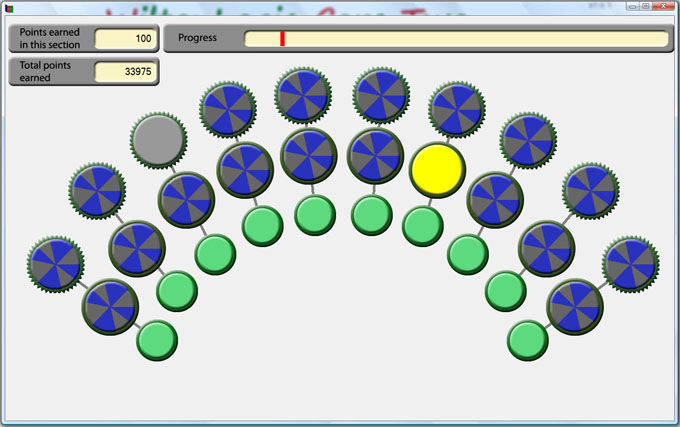Select the rightmost outer crimped bottle cap
Viewport: 680px width, 427px height.
point(630,262)
